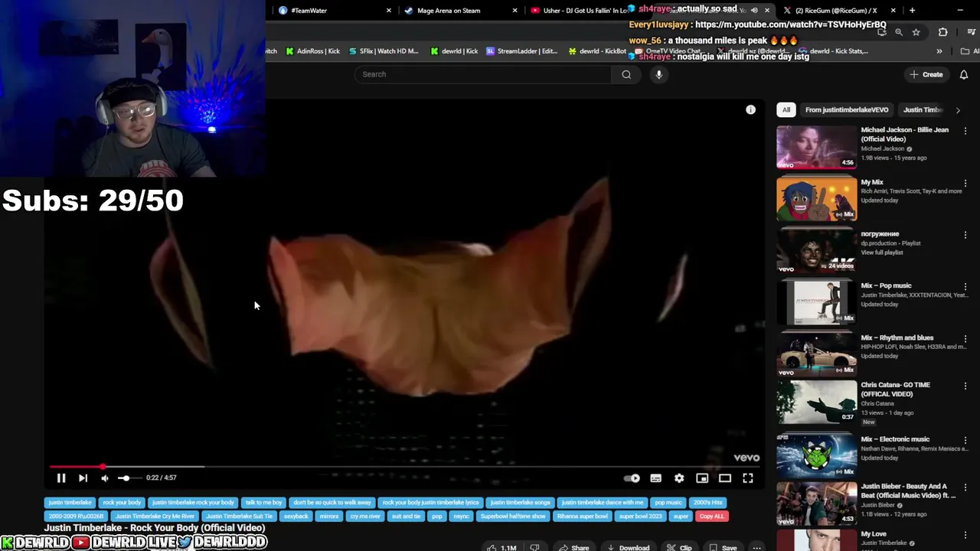Click the 'cry me river' tag

[x=365, y=517]
